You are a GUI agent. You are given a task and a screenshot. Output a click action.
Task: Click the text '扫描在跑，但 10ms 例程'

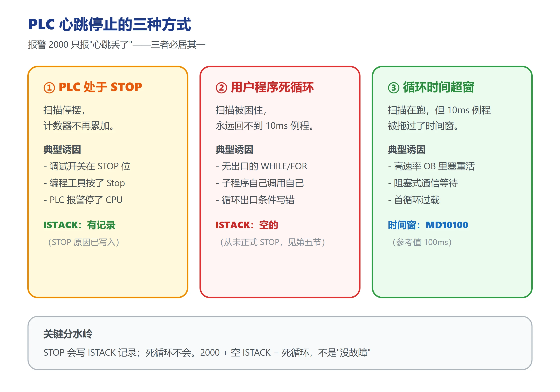(439, 110)
